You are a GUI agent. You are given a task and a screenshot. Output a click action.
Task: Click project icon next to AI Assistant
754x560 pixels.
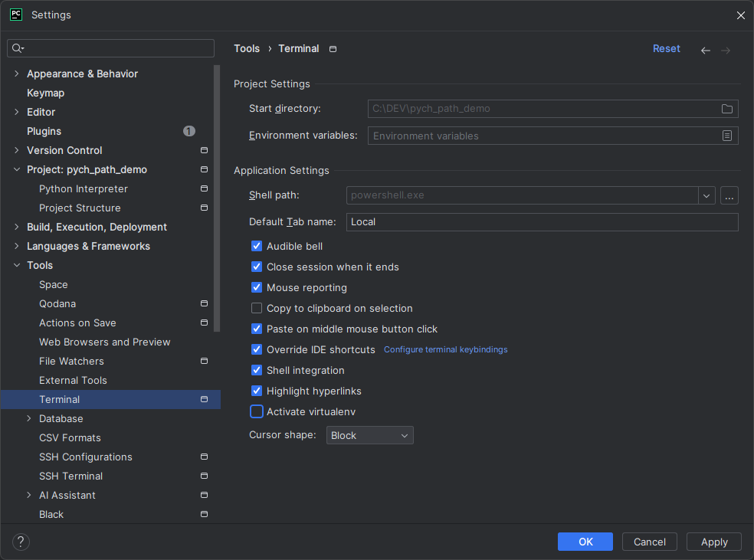tap(204, 495)
